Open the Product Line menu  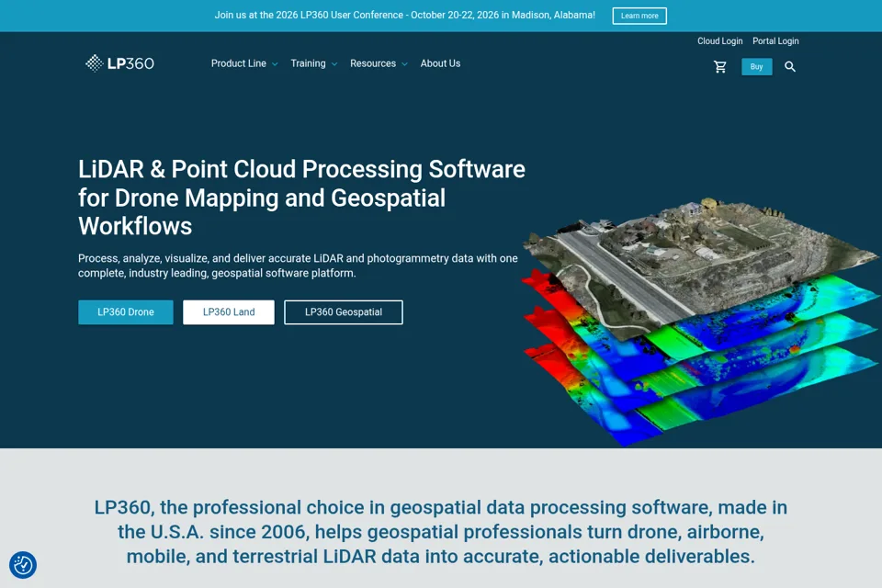click(239, 63)
